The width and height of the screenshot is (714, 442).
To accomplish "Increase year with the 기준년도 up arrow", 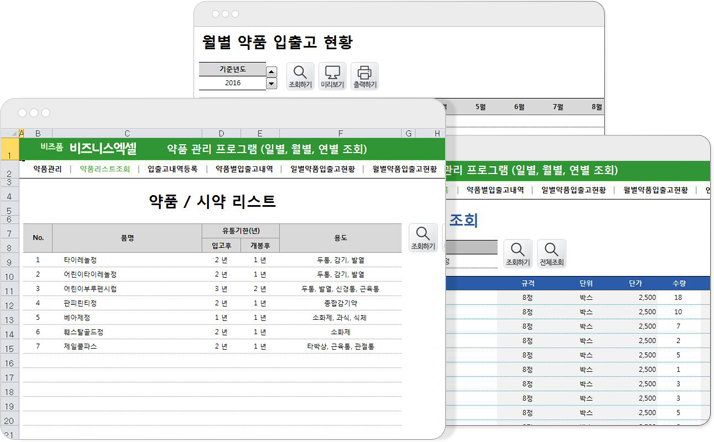I will click(271, 70).
